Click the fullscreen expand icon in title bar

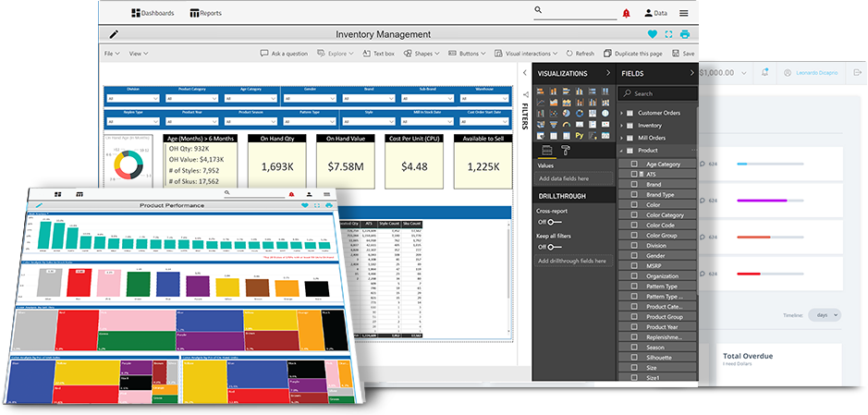point(668,34)
